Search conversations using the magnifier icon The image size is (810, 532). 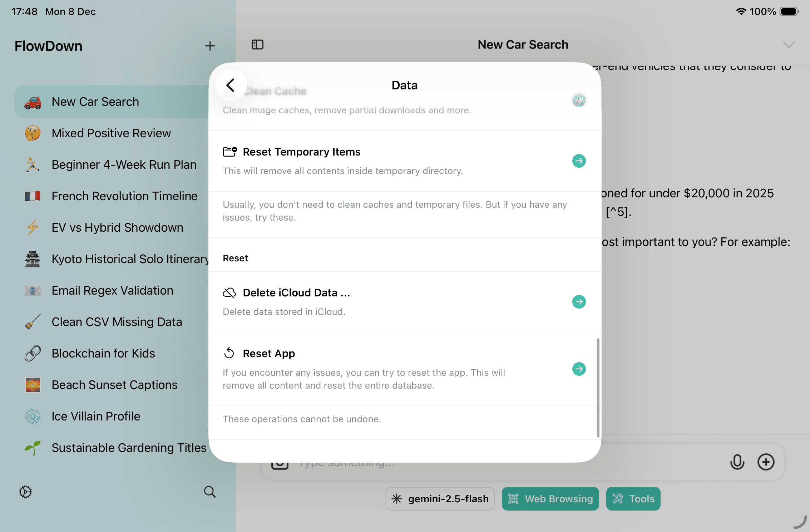tap(210, 492)
